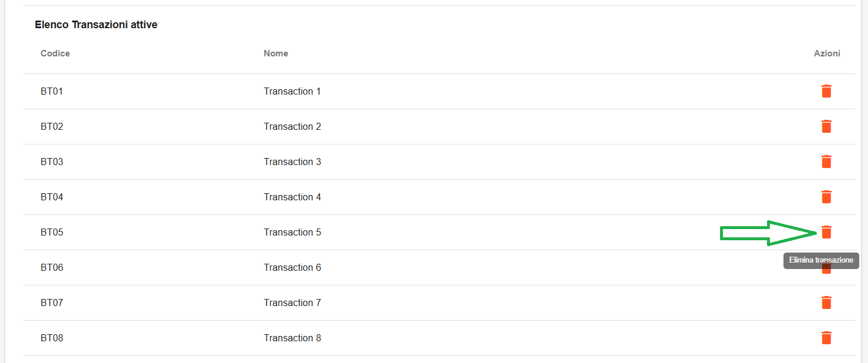
Task: Click the Azioni column header
Action: (827, 53)
